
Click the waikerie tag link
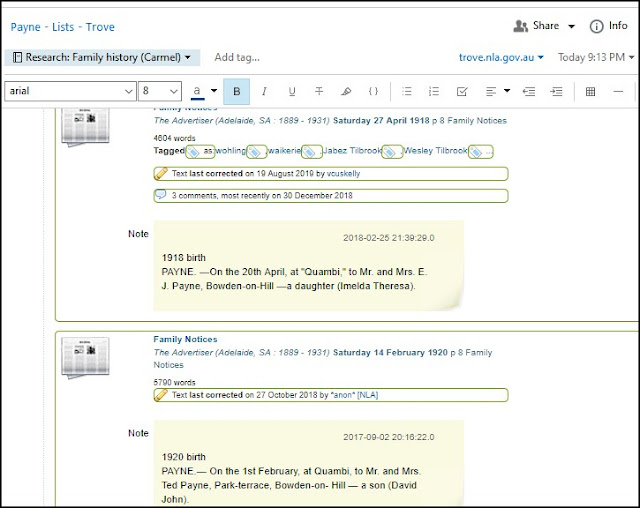tap(284, 151)
